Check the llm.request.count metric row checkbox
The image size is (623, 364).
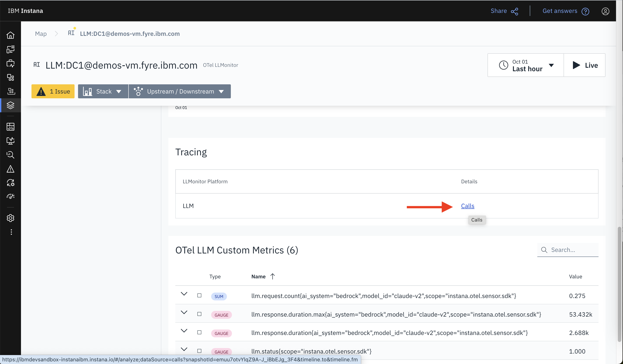point(200,296)
